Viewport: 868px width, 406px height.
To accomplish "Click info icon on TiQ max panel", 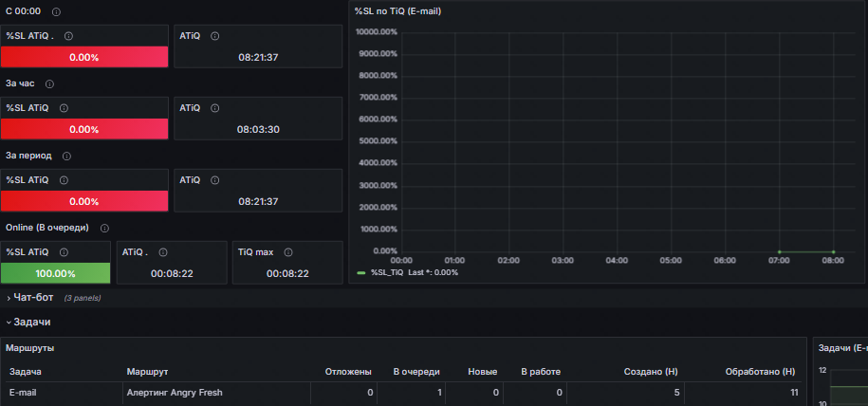I will 288,252.
